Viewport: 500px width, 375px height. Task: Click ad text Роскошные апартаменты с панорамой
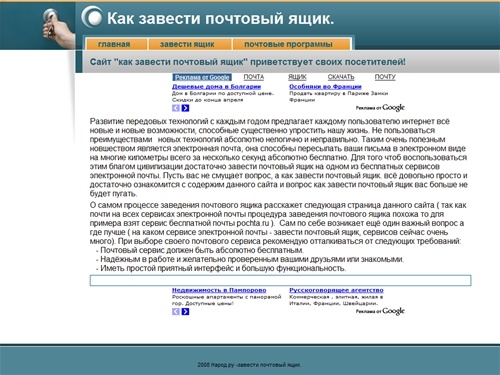[x=227, y=297]
